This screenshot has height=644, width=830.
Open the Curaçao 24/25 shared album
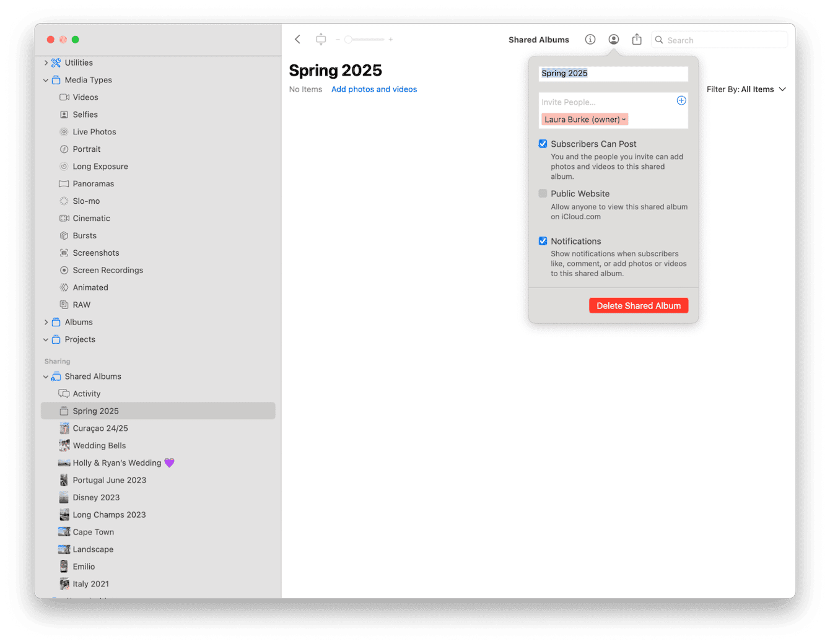[x=100, y=429]
